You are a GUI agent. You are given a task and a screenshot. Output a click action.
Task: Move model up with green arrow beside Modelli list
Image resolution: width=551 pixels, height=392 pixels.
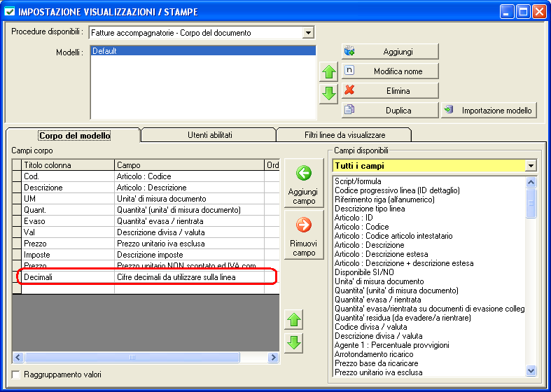328,73
